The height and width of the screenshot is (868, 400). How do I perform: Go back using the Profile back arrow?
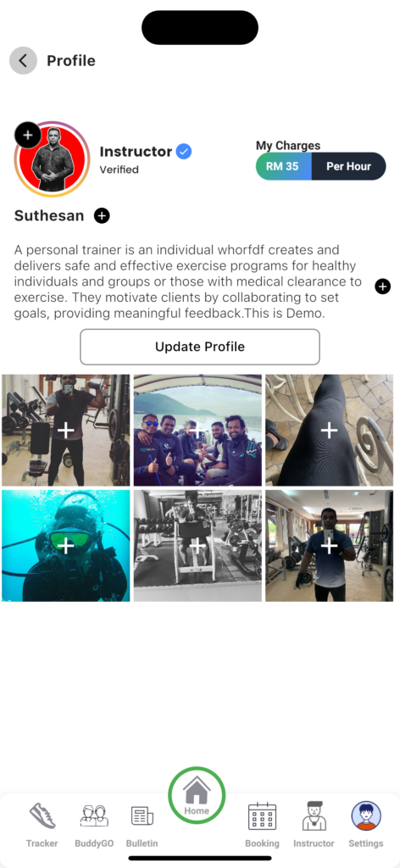point(23,61)
